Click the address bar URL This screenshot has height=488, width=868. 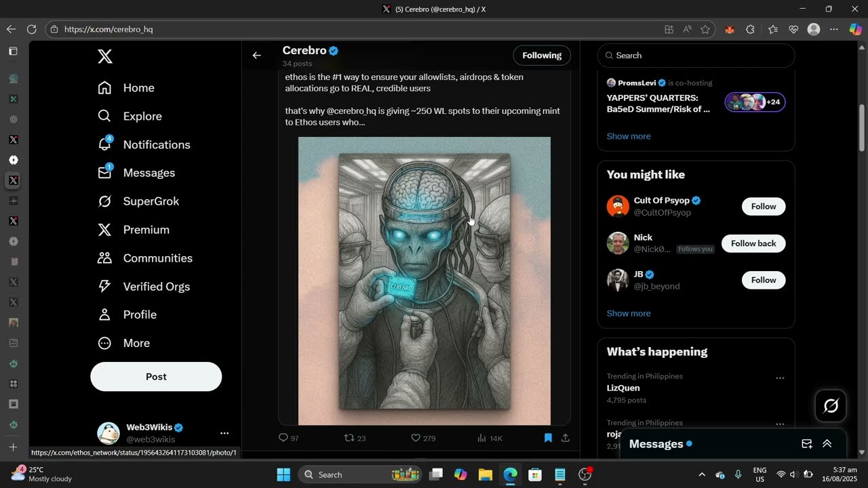(108, 29)
